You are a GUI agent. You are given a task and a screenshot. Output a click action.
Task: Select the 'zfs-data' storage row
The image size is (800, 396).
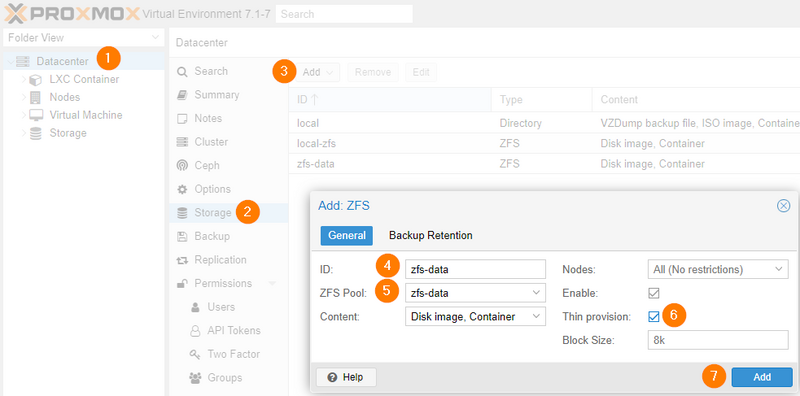coord(544,164)
